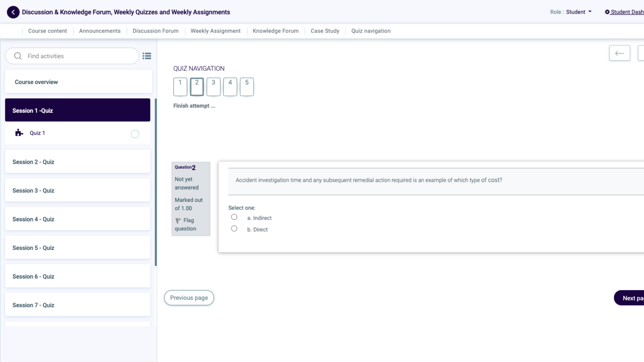Viewport: 644px width, 362px height.
Task: Click the Quiz 1 puzzle icon
Action: click(19, 133)
